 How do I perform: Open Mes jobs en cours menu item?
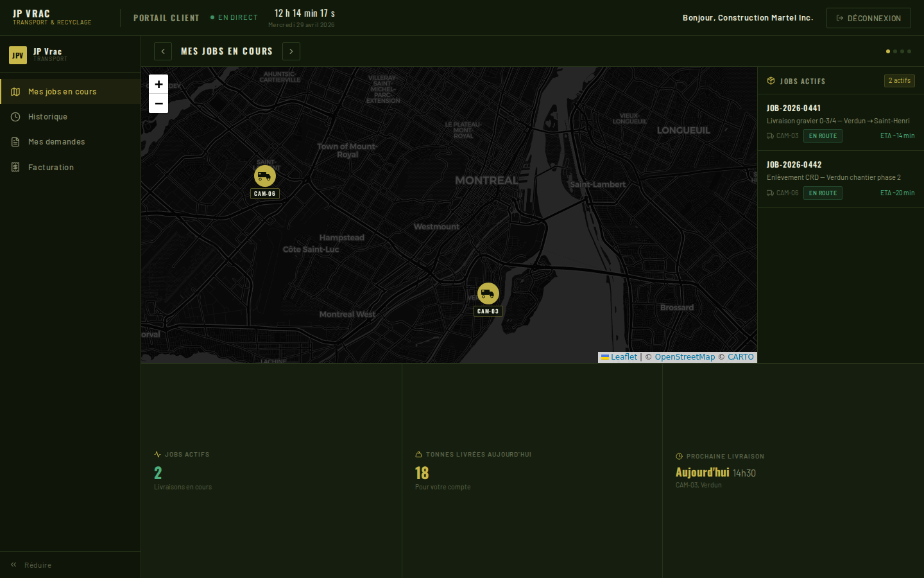[x=62, y=92]
